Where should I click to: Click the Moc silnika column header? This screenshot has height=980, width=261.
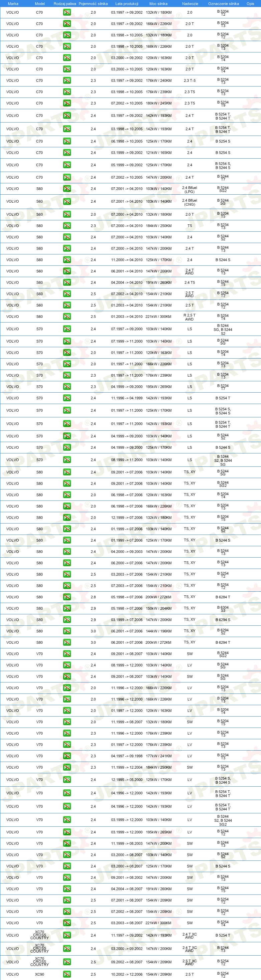click(x=158, y=3)
